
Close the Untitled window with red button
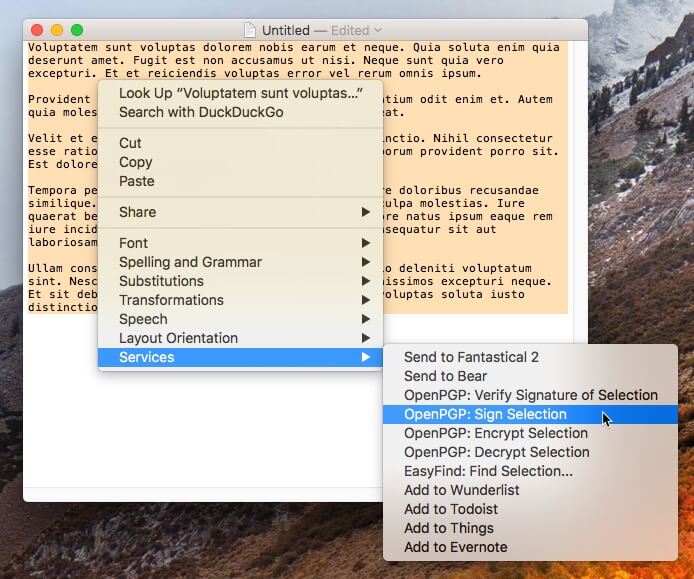[x=37, y=30]
